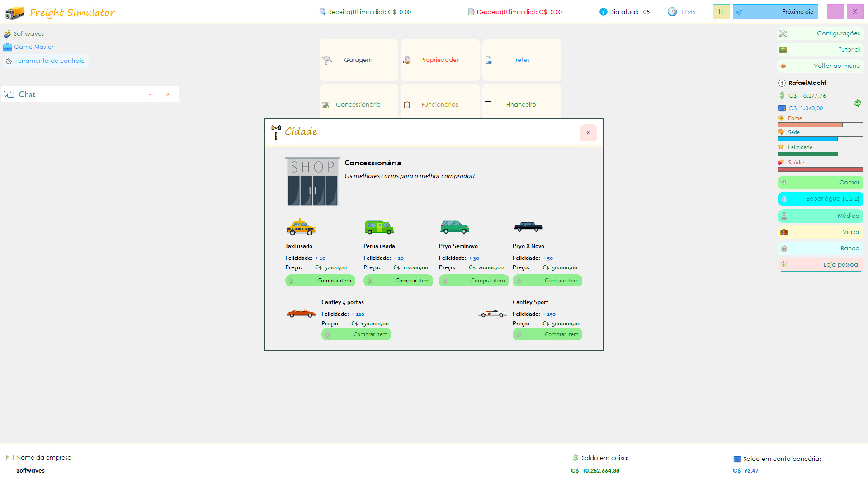Click the blue info icon by Dia atual

pyautogui.click(x=603, y=12)
